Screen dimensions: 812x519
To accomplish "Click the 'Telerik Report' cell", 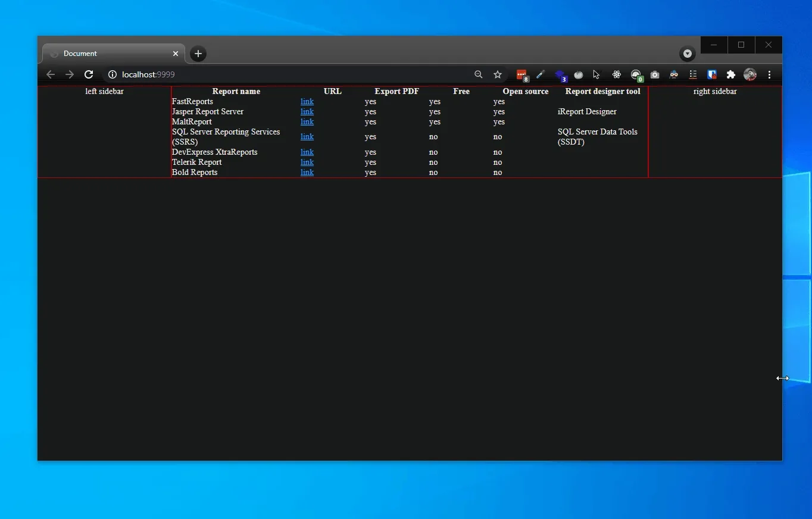I will (197, 162).
